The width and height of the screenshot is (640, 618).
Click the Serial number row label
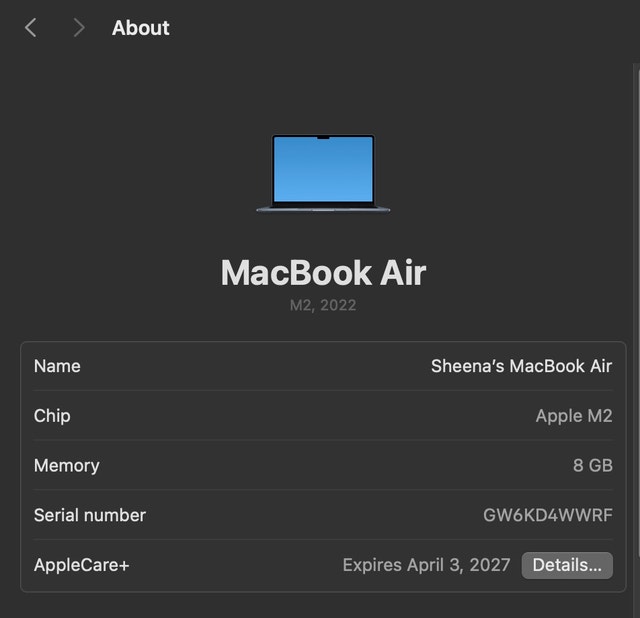90,515
